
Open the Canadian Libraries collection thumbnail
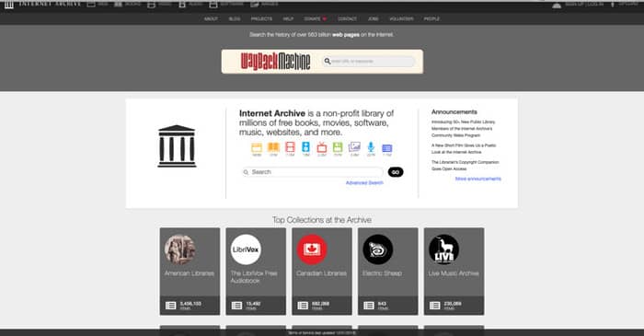point(312,249)
